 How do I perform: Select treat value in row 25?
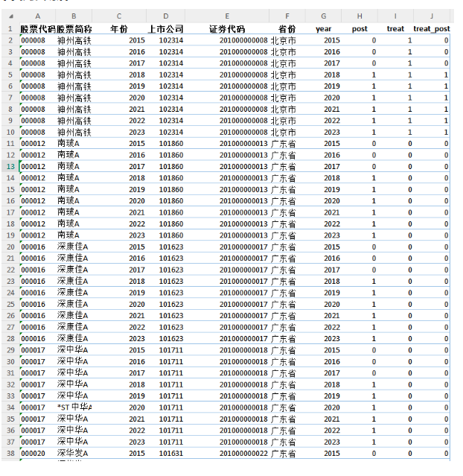tap(395, 304)
